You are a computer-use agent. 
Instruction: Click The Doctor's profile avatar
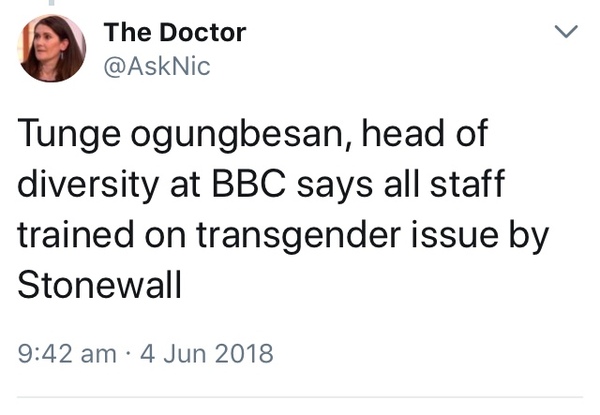click(53, 48)
